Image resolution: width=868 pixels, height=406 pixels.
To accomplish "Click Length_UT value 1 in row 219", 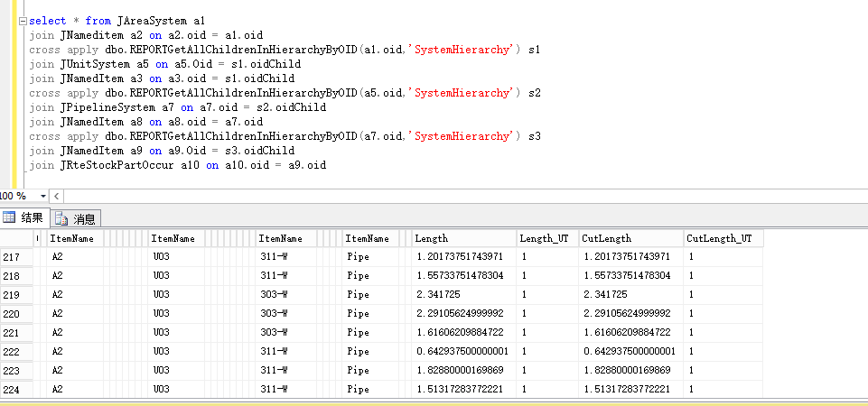I will [547, 294].
